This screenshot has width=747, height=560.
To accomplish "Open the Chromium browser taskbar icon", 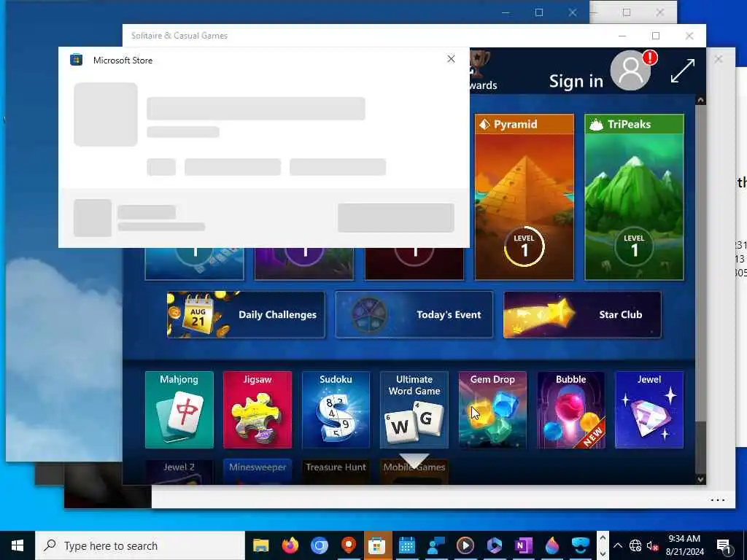I will click(x=320, y=545).
